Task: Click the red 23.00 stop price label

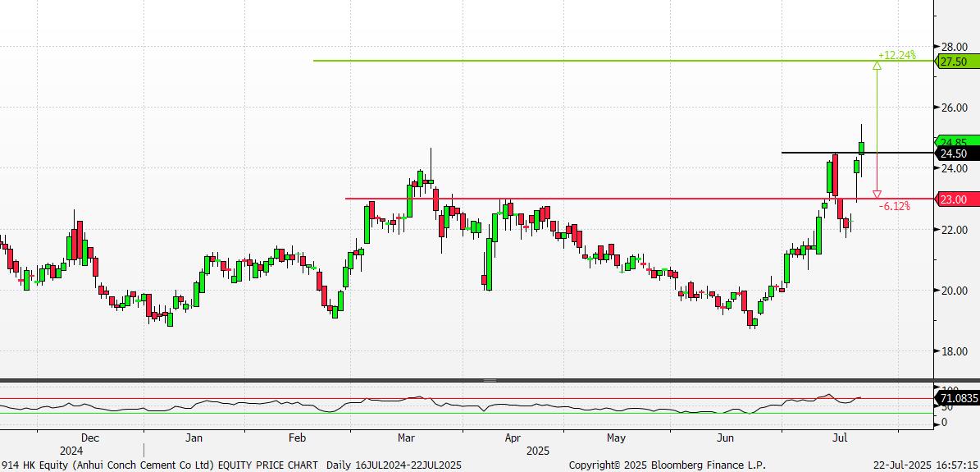Action: pos(956,199)
